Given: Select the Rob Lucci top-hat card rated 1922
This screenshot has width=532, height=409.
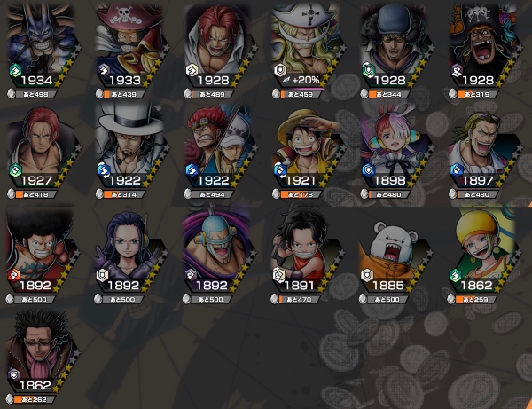Looking at the screenshot, I should [131, 146].
